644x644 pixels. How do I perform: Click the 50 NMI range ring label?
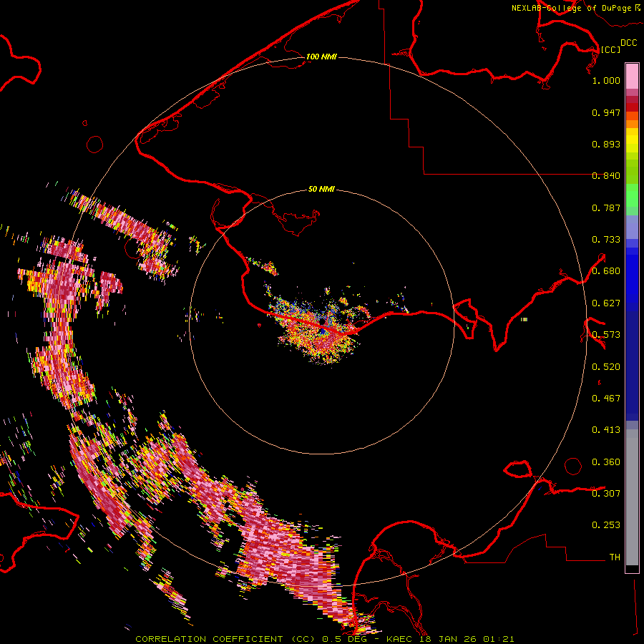[x=321, y=190]
